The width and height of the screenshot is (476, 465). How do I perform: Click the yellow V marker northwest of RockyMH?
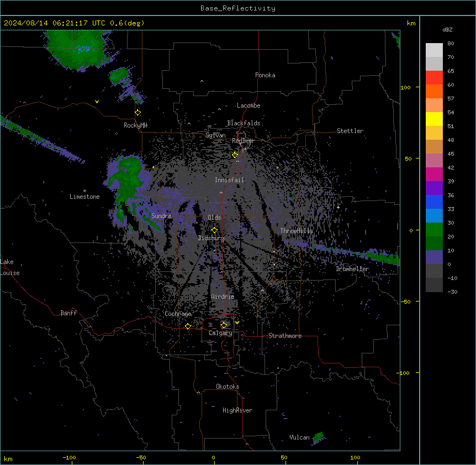97,102
